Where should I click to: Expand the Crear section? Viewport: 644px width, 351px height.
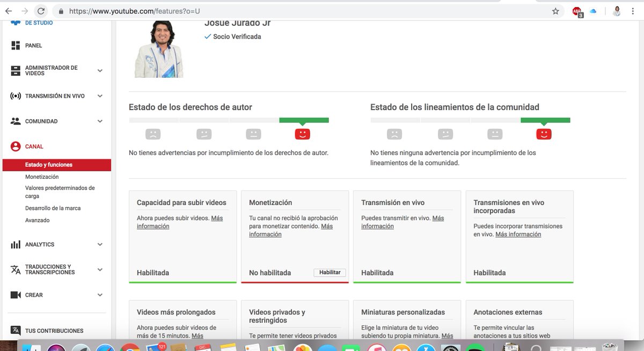point(100,295)
